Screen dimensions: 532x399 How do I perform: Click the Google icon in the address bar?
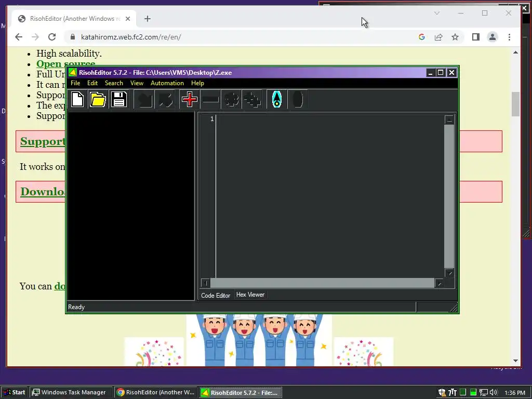point(422,37)
